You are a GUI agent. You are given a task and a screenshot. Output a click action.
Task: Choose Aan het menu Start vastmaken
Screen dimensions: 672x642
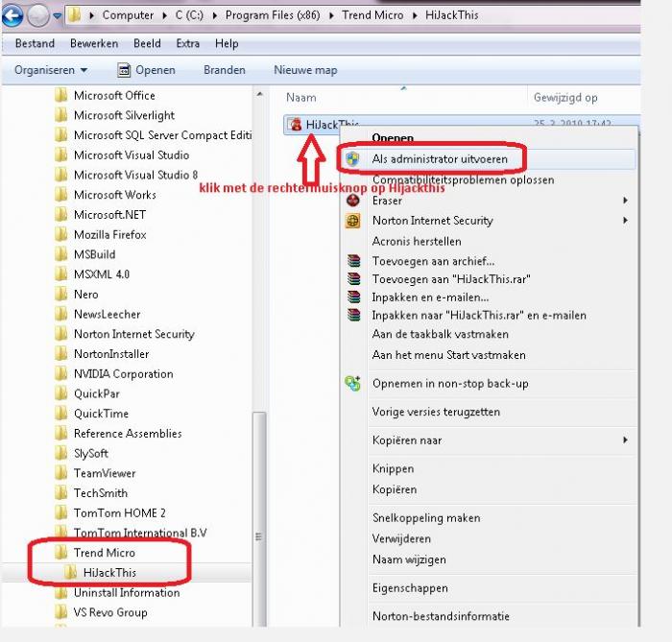click(448, 355)
